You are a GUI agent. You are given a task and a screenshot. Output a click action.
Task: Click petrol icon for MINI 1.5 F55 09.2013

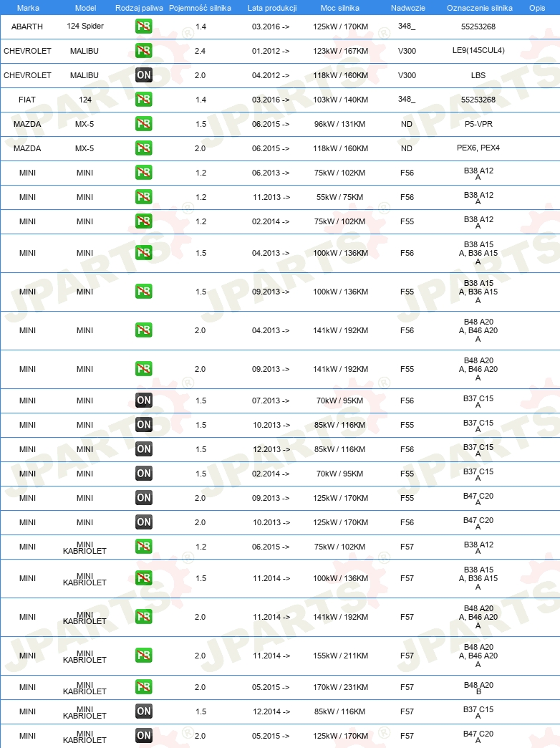pos(143,291)
